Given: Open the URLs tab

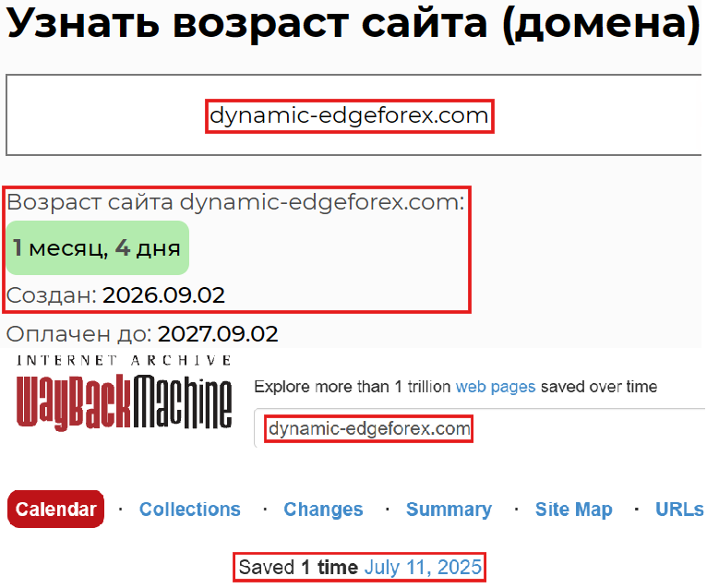Looking at the screenshot, I should click(x=679, y=510).
